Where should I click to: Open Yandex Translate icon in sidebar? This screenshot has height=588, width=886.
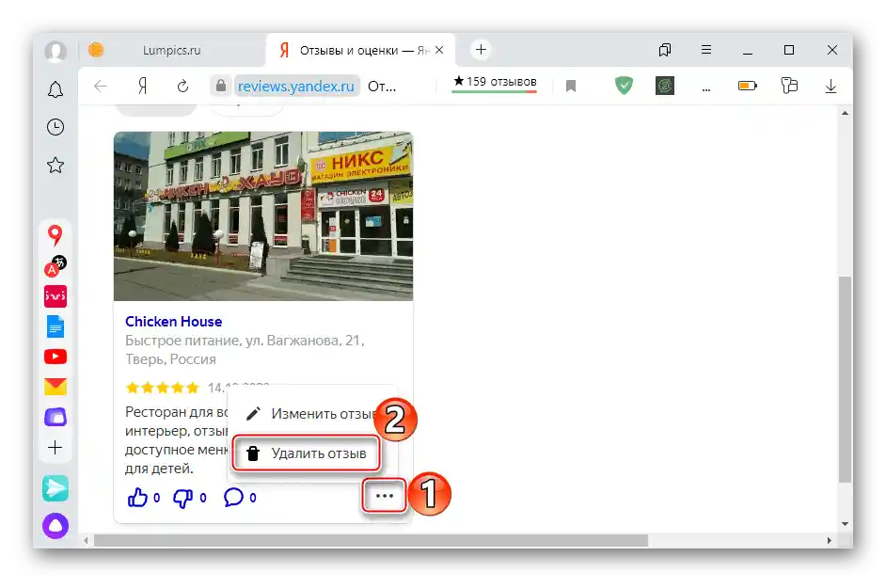point(55,265)
